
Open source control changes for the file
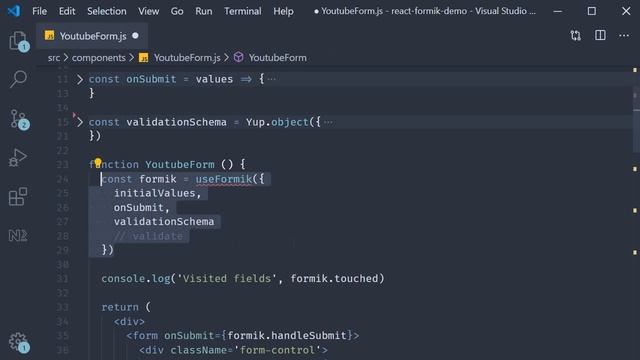pos(576,36)
